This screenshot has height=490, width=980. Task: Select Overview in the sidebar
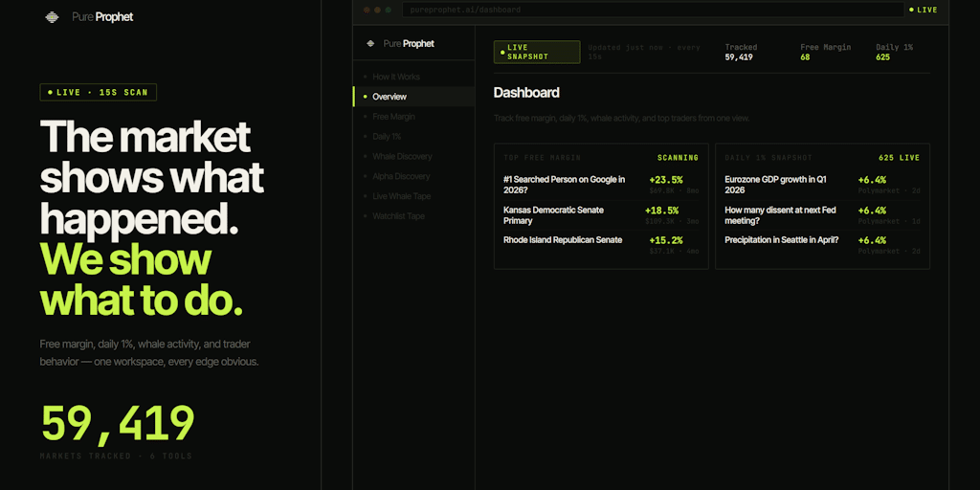(390, 97)
